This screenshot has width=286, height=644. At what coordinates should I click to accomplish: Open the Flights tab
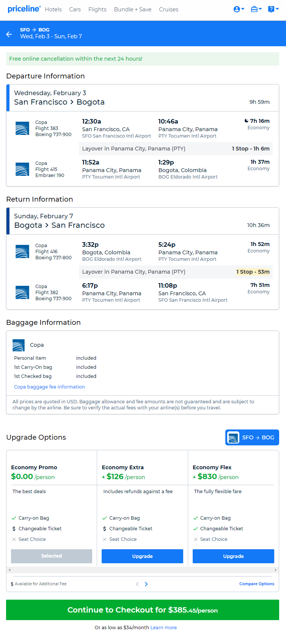97,9
